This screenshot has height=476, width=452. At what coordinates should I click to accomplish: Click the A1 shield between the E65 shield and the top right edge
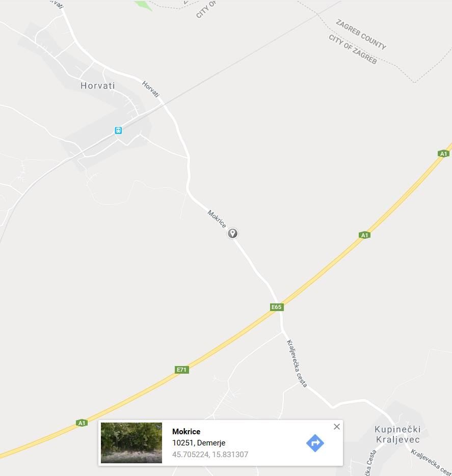(x=364, y=235)
